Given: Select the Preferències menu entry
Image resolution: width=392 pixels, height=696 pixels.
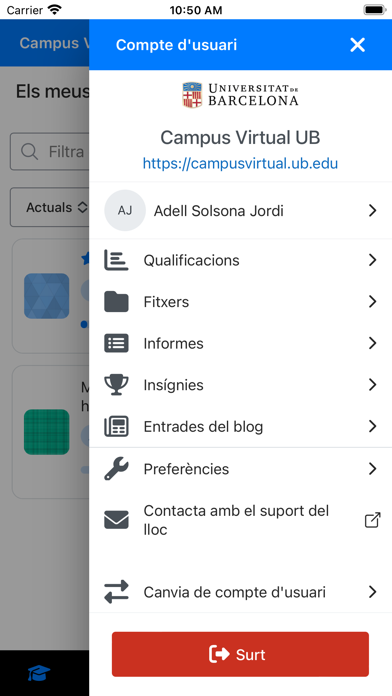Looking at the screenshot, I should 241,469.
